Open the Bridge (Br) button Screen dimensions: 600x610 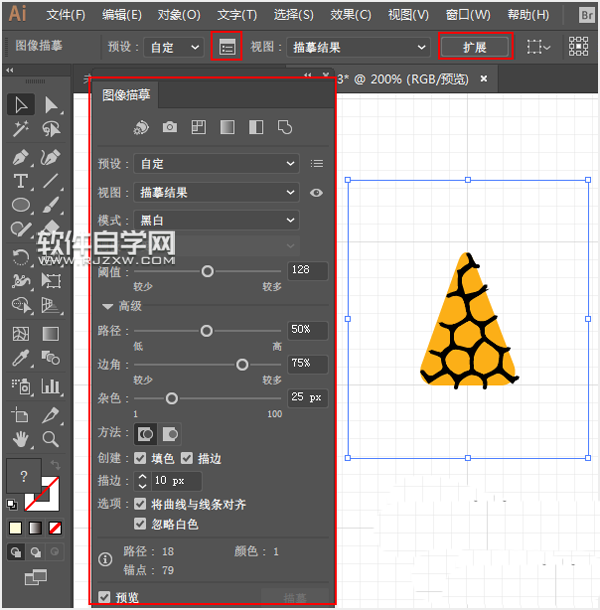click(587, 16)
